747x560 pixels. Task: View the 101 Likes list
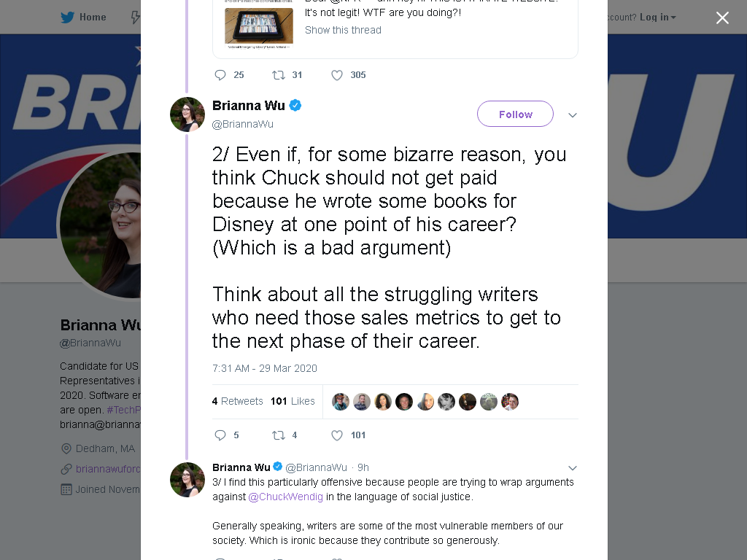[293, 401]
